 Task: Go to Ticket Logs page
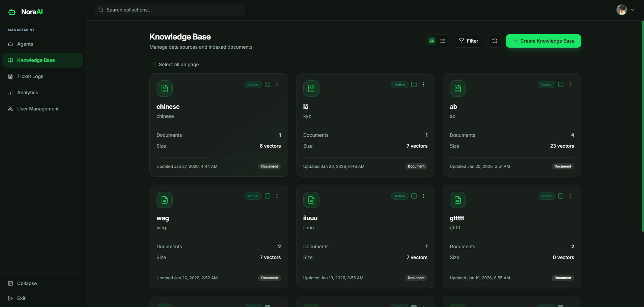tap(30, 76)
